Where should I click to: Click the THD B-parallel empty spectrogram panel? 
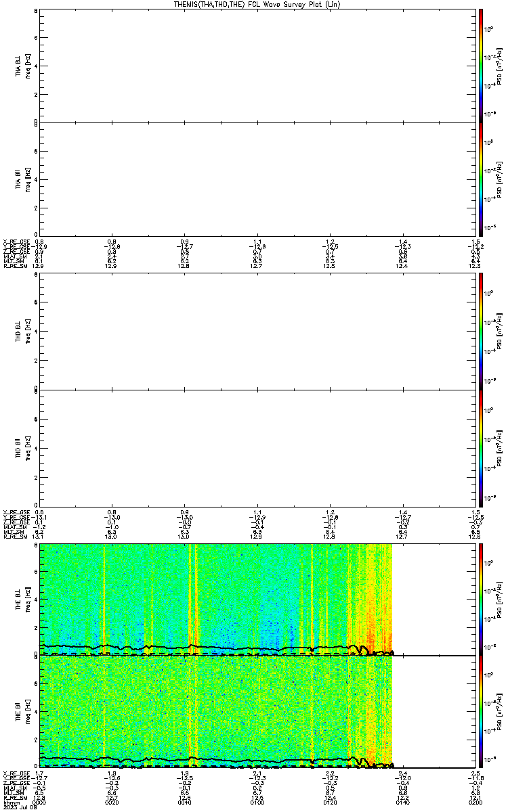click(255, 447)
